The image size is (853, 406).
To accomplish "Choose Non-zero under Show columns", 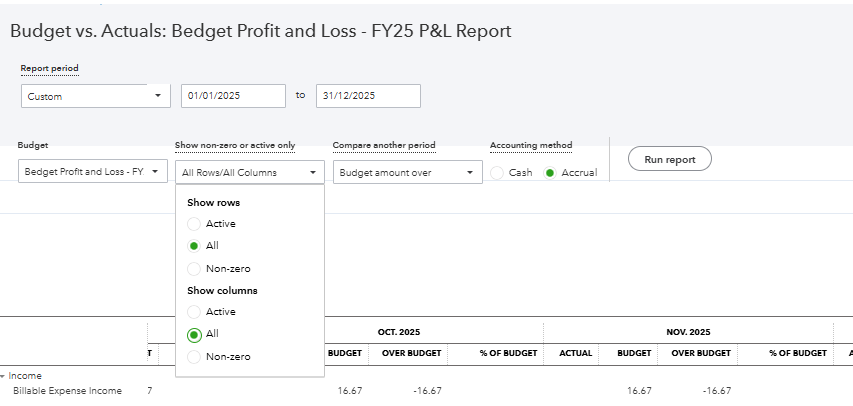I will (x=195, y=356).
